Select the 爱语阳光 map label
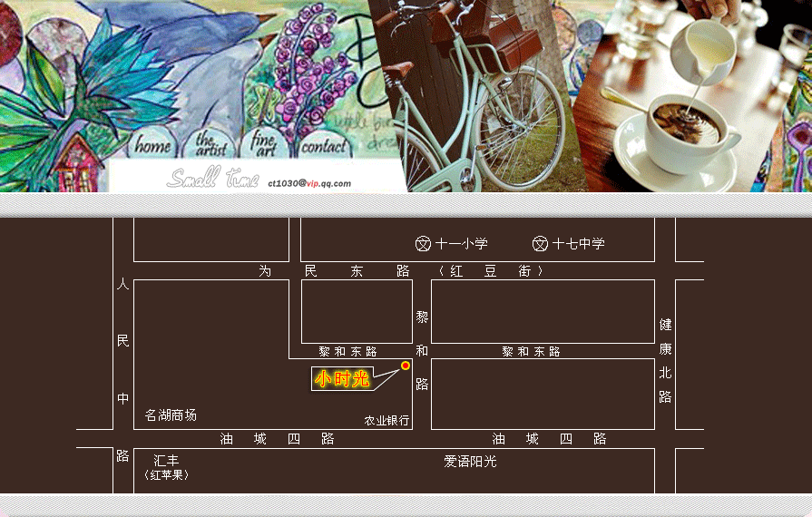Screen dimensions: 812x517 coord(470,462)
